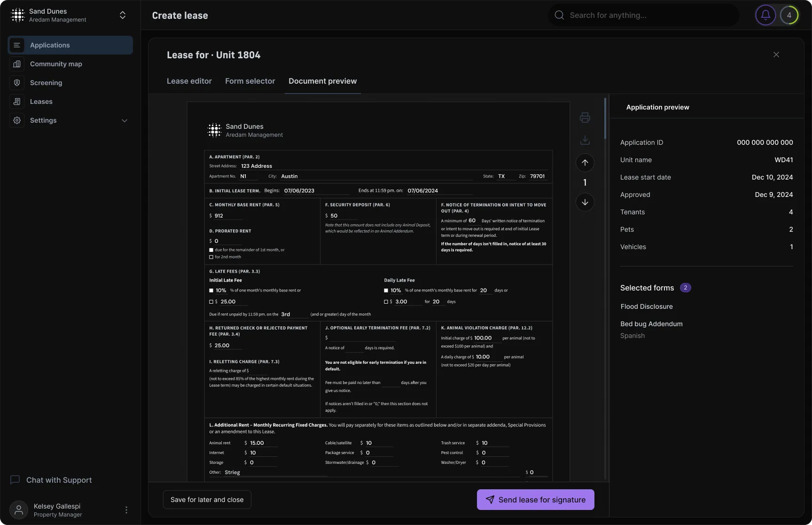The width and height of the screenshot is (812, 525).
Task: Click the Applications list icon
Action: coord(17,45)
